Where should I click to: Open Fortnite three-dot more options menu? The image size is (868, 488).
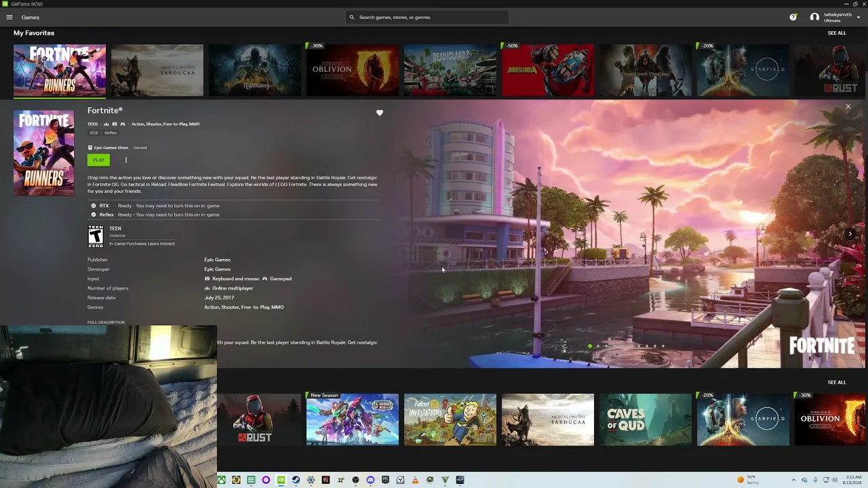tap(125, 160)
